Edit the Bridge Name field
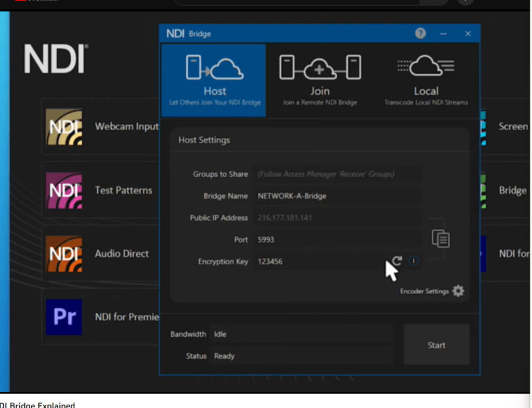Viewport: 532px width, 408px height. (338, 196)
